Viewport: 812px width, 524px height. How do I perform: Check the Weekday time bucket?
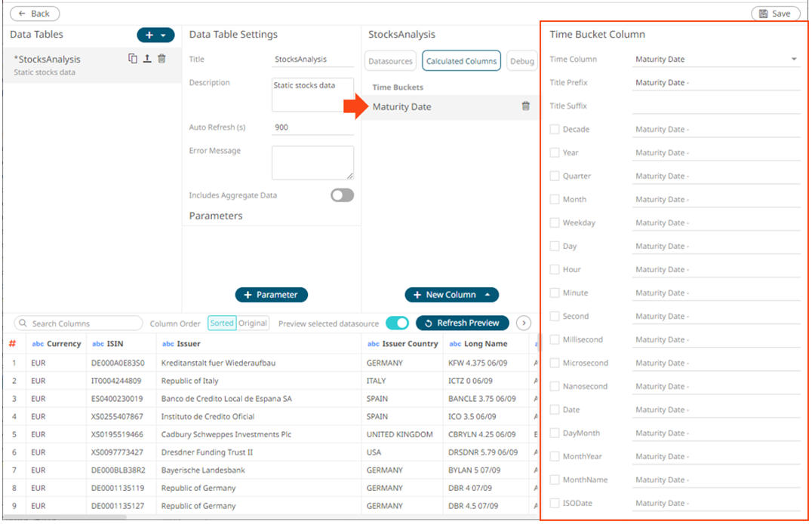click(x=555, y=222)
